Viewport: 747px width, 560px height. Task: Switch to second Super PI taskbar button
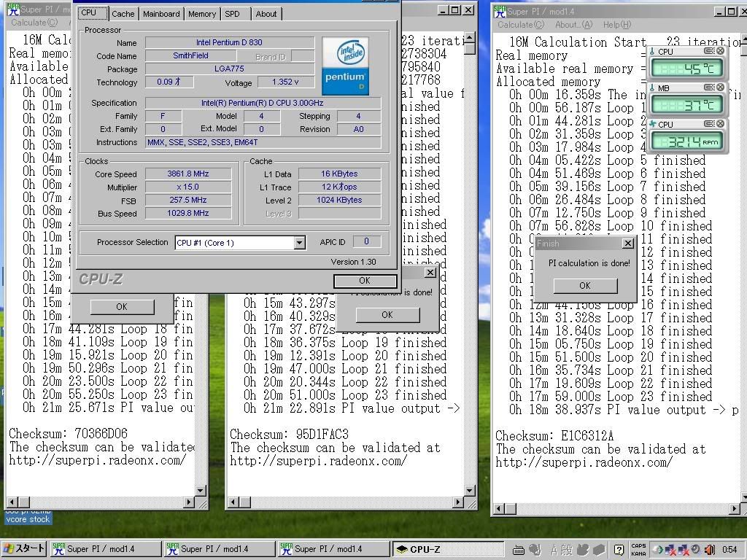(x=219, y=549)
